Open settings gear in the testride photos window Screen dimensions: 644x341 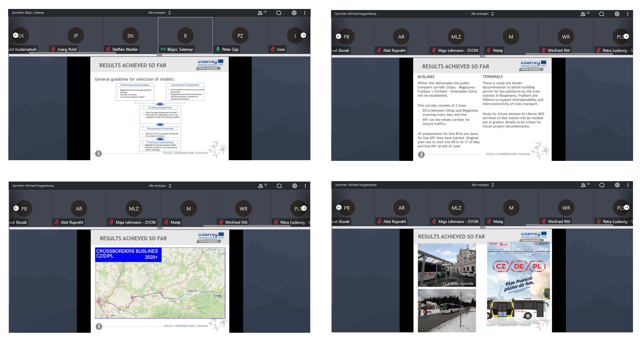pos(617,185)
